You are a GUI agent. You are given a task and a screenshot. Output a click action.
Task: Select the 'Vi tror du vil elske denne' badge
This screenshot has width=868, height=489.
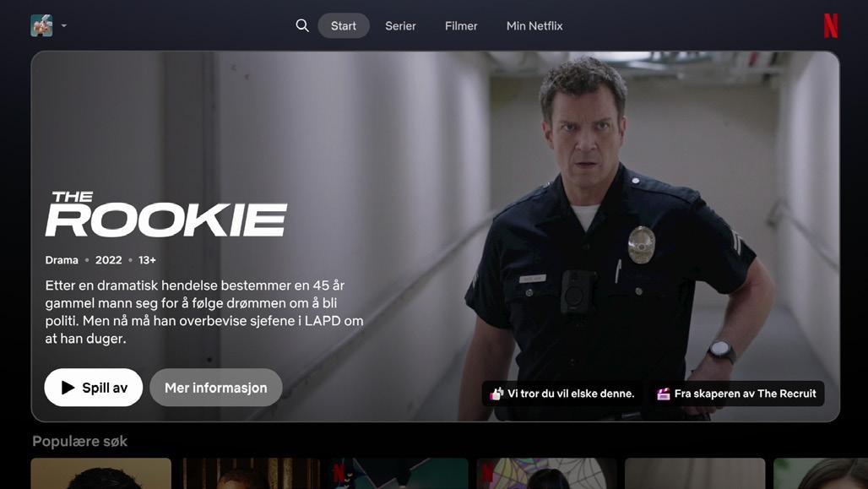pyautogui.click(x=562, y=394)
